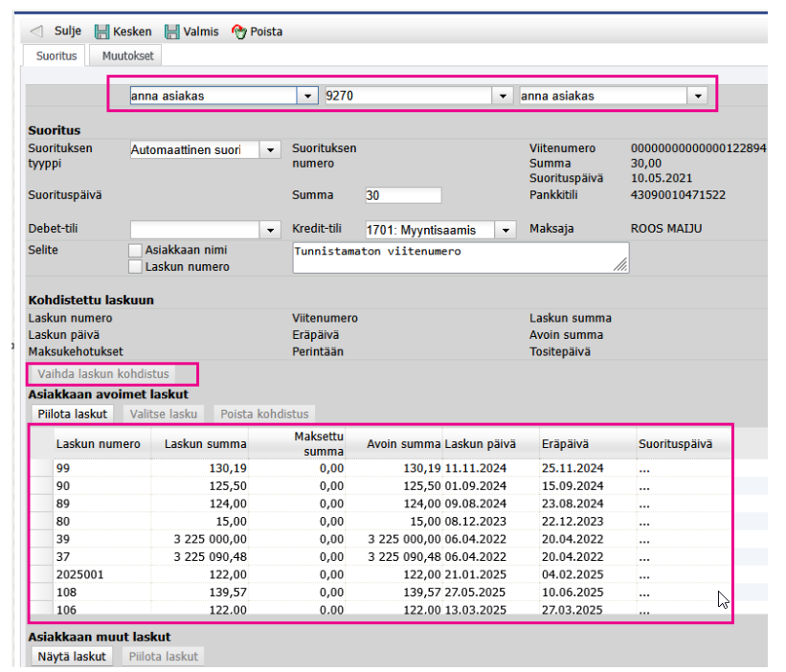The height and width of the screenshot is (672, 786).
Task: Expand the Kredit-tili dropdown arrow
Action: click(x=505, y=230)
